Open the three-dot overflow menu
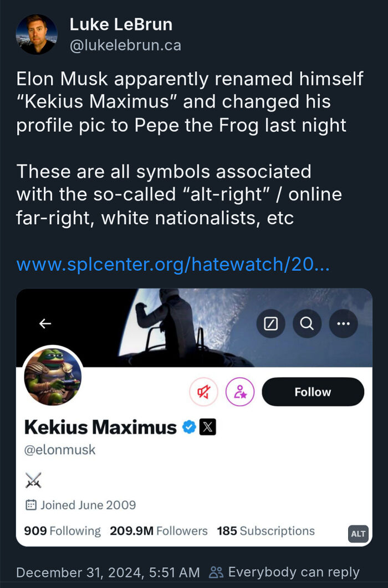Image resolution: width=388 pixels, height=588 pixels. click(344, 323)
